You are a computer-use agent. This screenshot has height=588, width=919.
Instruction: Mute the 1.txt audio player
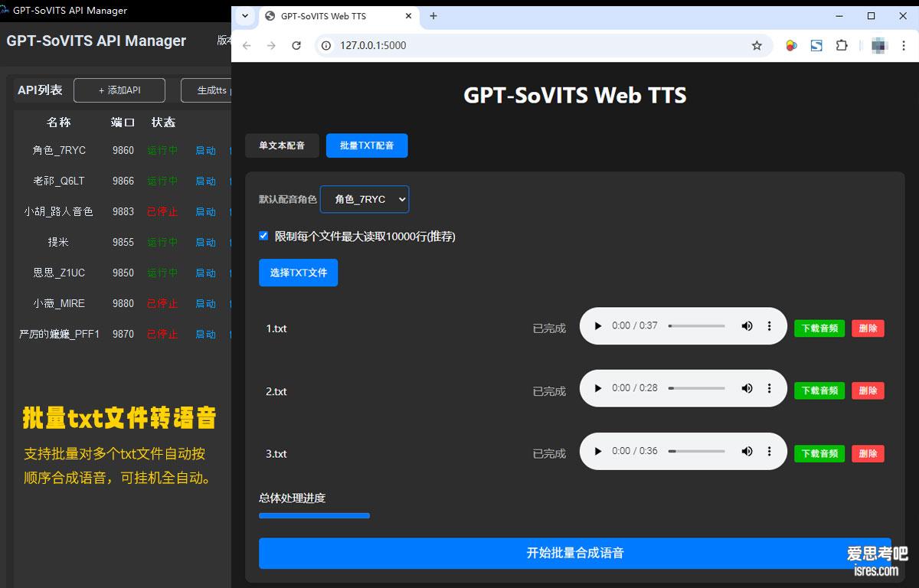[747, 326]
